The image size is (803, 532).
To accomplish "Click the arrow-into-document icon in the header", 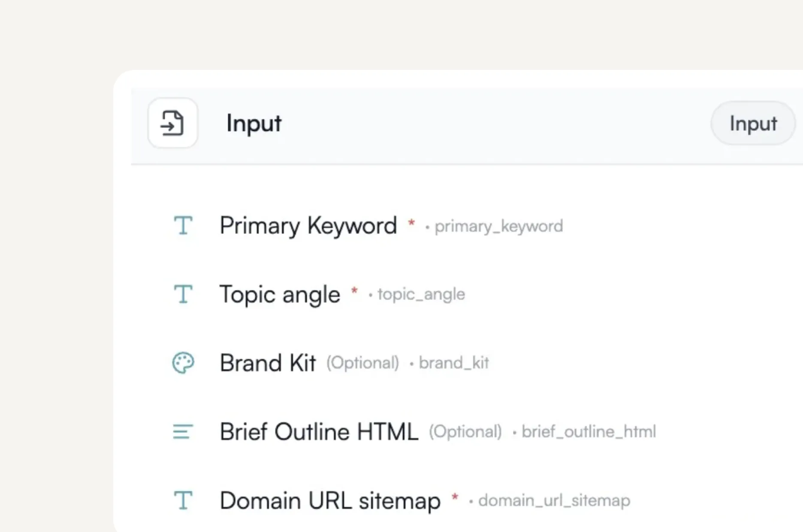I will click(172, 123).
